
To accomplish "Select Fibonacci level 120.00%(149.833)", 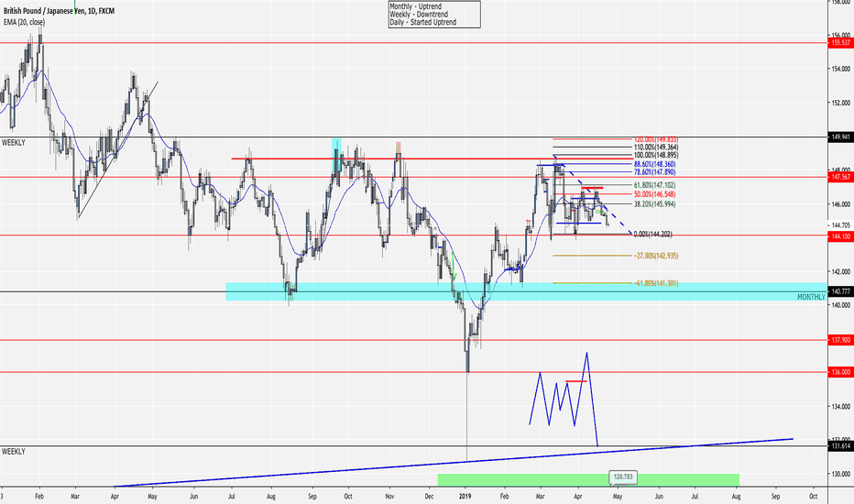I will [656, 139].
